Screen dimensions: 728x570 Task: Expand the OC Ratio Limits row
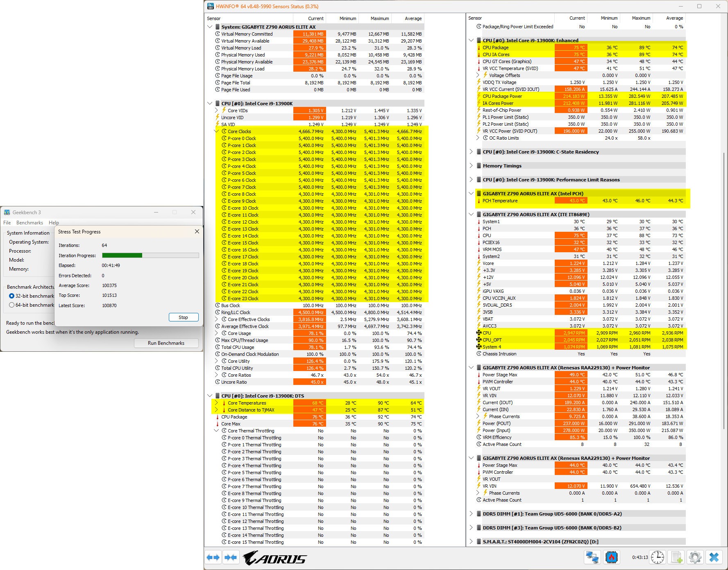pyautogui.click(x=478, y=138)
